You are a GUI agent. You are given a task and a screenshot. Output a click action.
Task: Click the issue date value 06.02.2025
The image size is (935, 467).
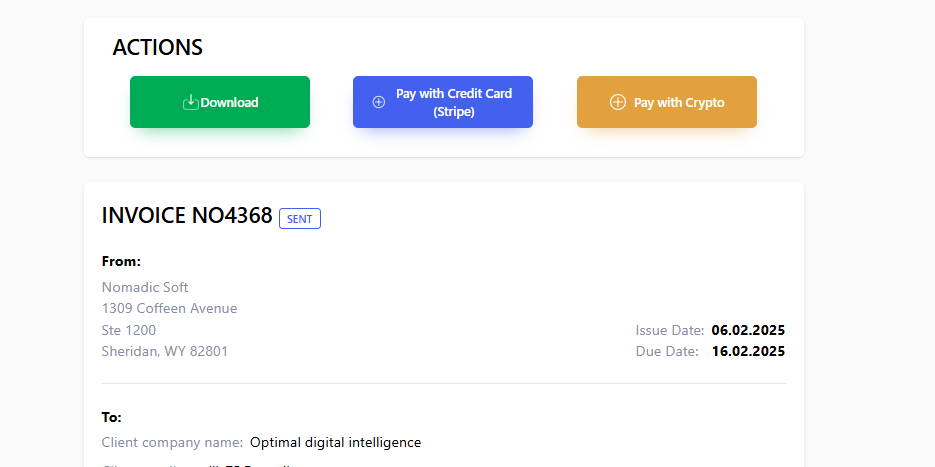(x=748, y=330)
